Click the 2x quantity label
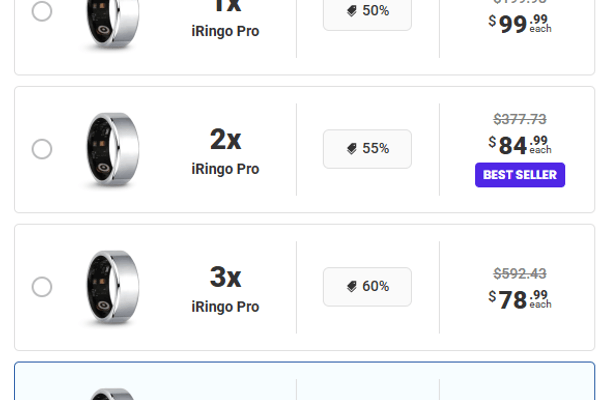Image resolution: width=600 pixels, height=400 pixels. [225, 139]
